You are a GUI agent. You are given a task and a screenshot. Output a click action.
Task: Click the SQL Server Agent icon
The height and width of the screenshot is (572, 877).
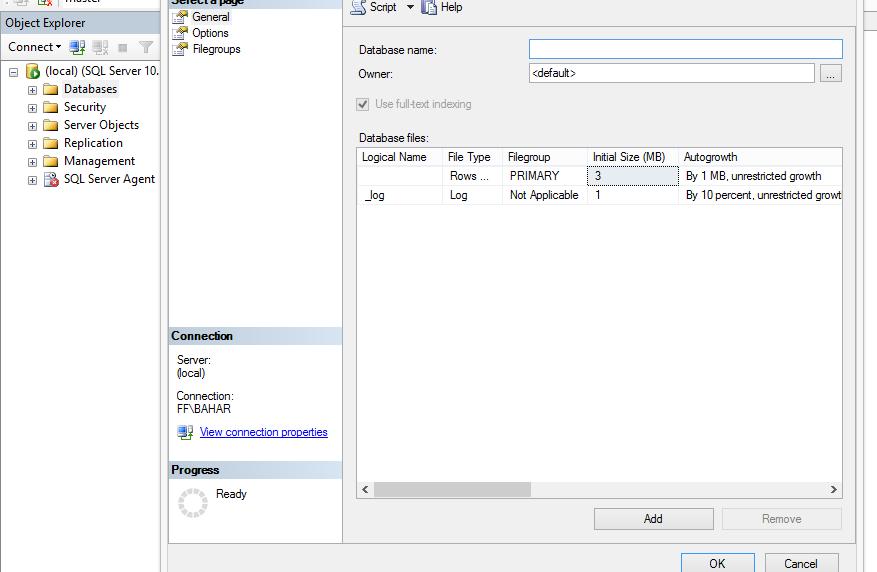coord(50,179)
